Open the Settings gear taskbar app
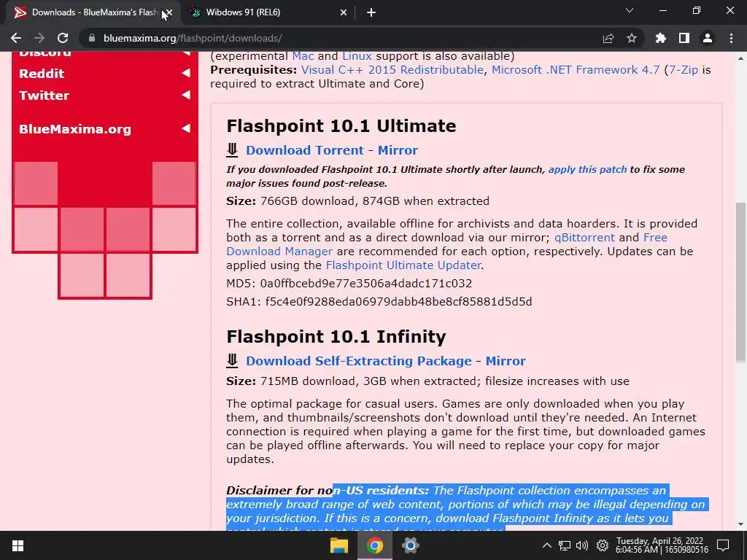 point(410,545)
